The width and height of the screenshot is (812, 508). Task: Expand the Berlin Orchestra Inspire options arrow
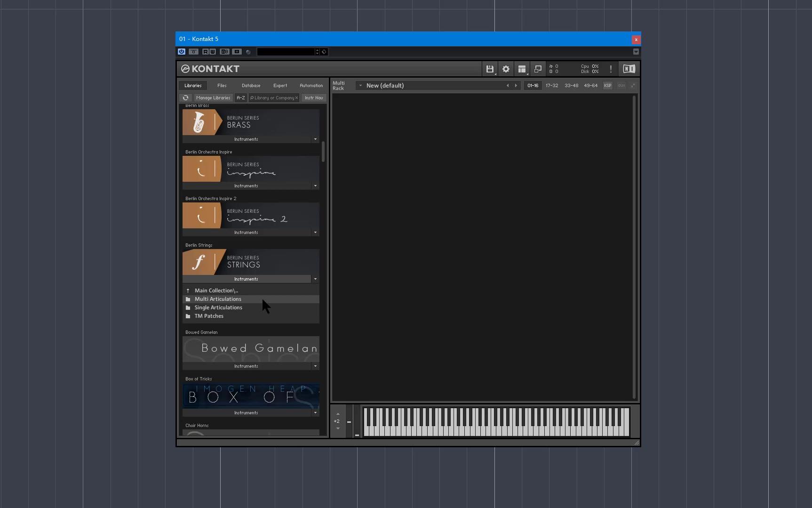coord(315,186)
